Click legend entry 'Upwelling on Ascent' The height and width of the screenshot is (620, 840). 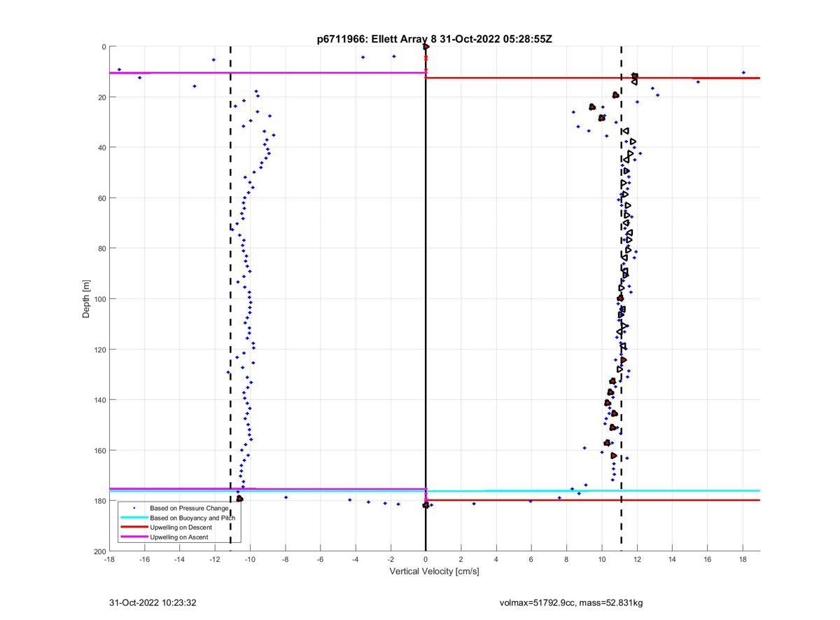point(179,537)
